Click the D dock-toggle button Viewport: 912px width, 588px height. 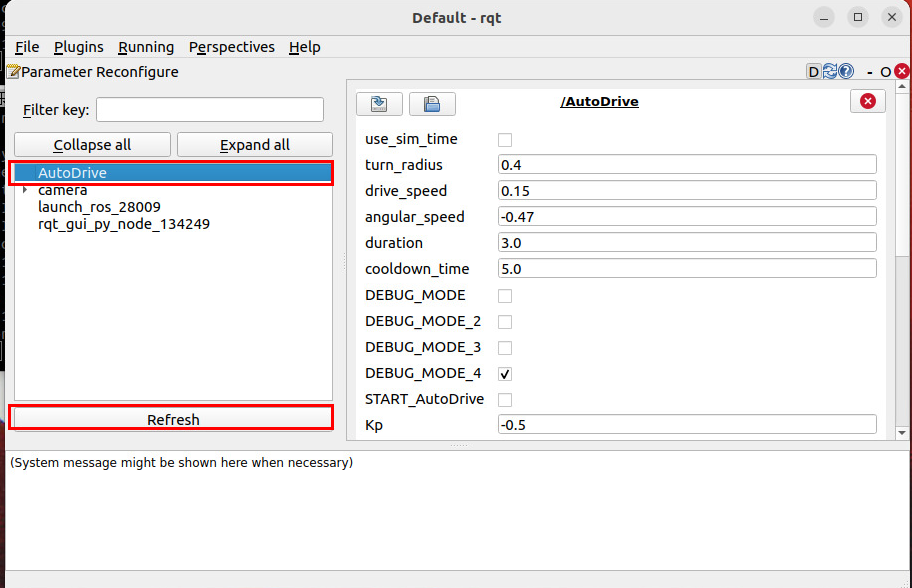[813, 72]
